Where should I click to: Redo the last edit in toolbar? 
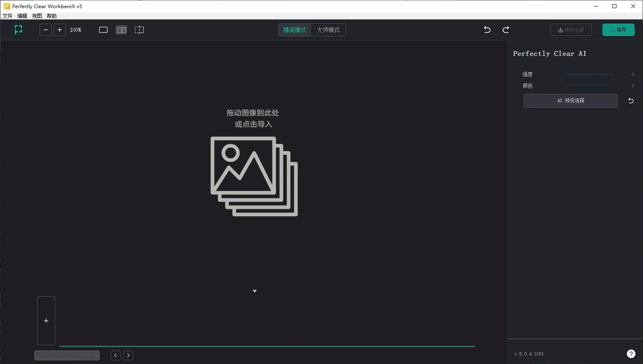pyautogui.click(x=506, y=30)
